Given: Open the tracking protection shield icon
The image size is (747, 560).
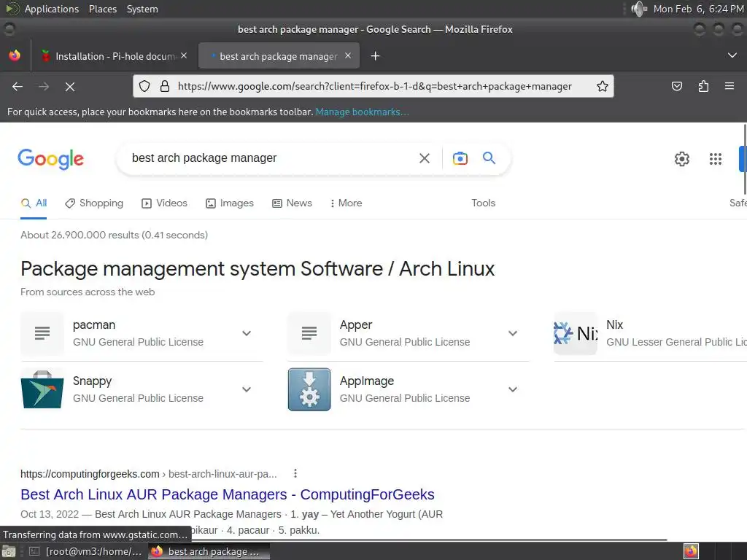Looking at the screenshot, I should click(x=144, y=86).
